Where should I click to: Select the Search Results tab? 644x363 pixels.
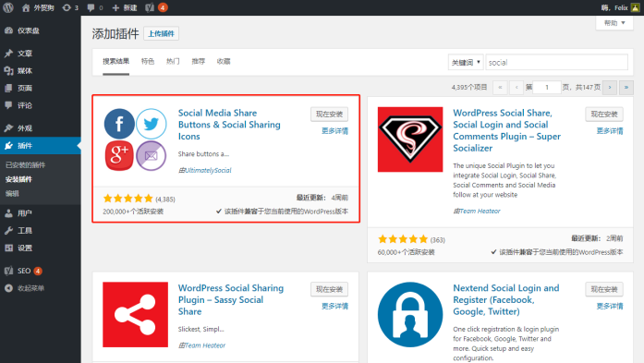[115, 61]
